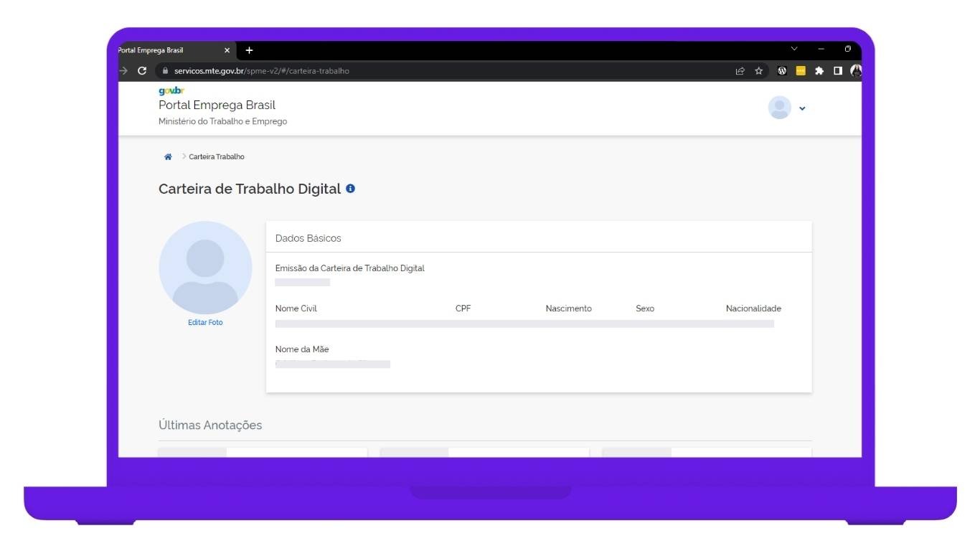
Task: Click the share page icon in the address bar
Action: [x=740, y=71]
